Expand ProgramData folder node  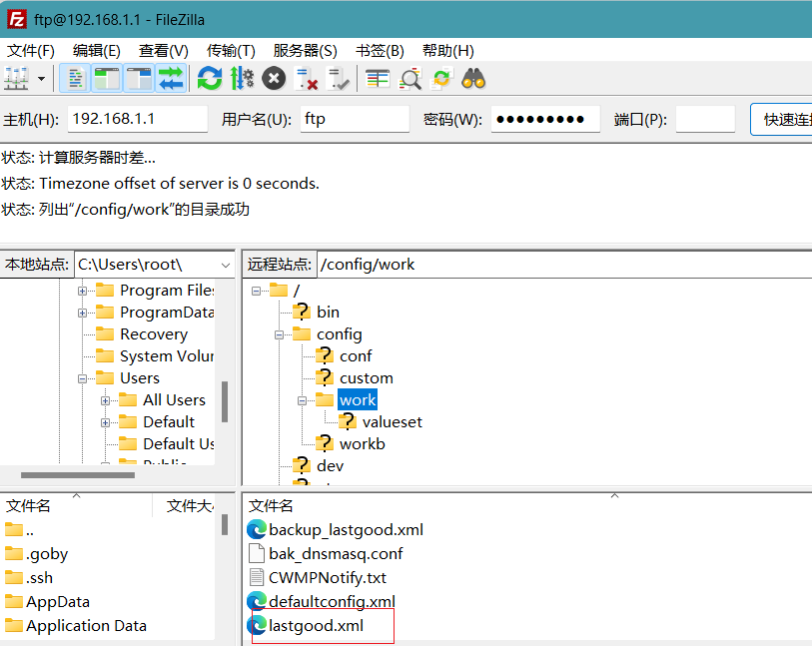pyautogui.click(x=82, y=313)
